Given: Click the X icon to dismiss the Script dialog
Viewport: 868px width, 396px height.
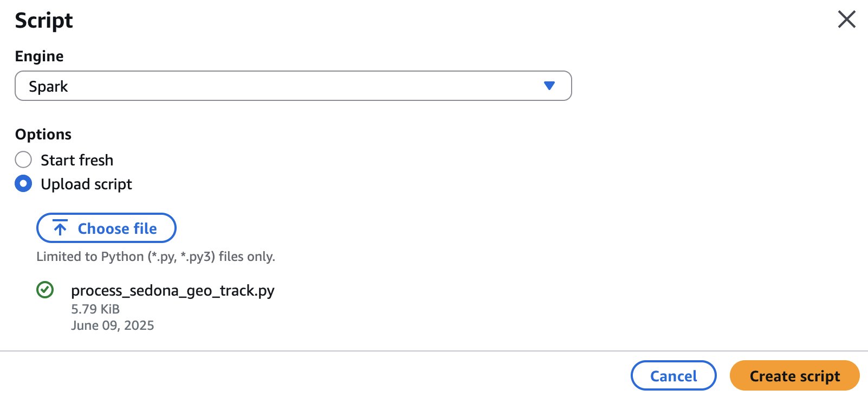Looking at the screenshot, I should (x=846, y=19).
